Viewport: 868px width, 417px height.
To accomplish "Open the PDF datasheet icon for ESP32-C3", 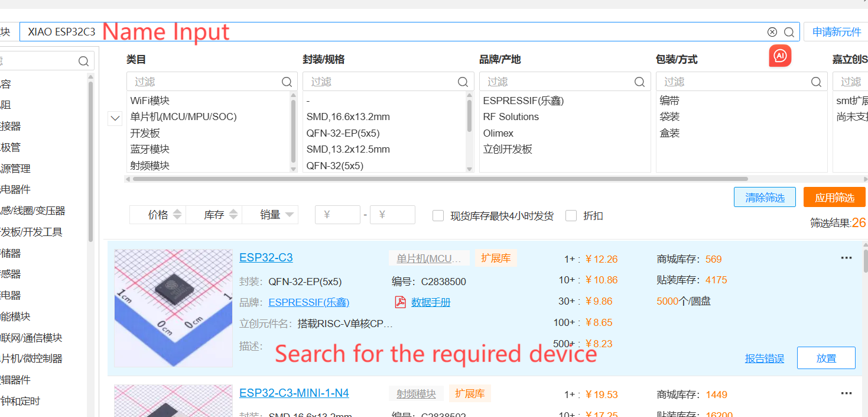I will pos(401,302).
